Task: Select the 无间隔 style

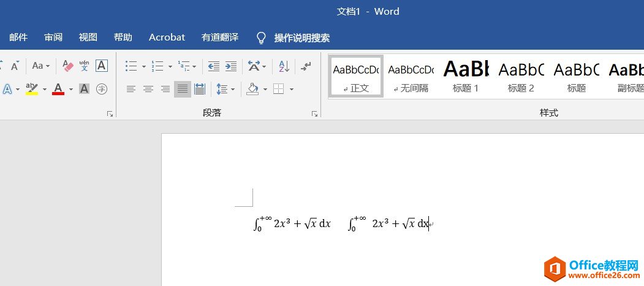Action: (411, 76)
